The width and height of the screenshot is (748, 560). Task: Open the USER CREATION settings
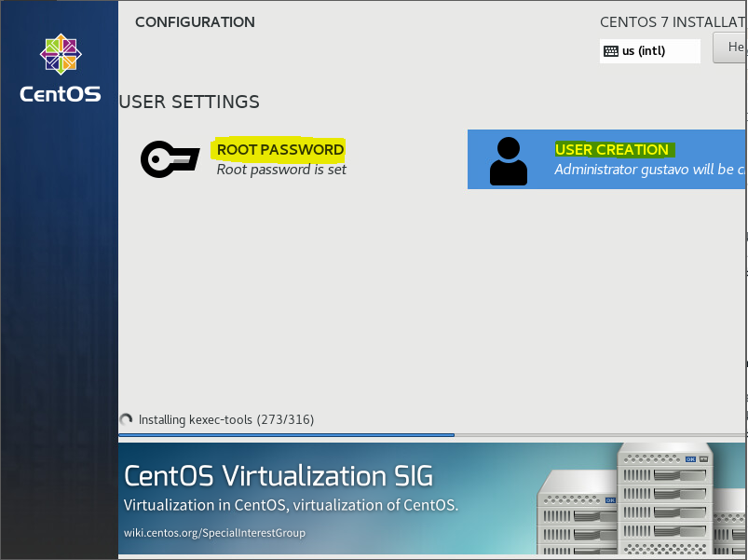pos(612,149)
